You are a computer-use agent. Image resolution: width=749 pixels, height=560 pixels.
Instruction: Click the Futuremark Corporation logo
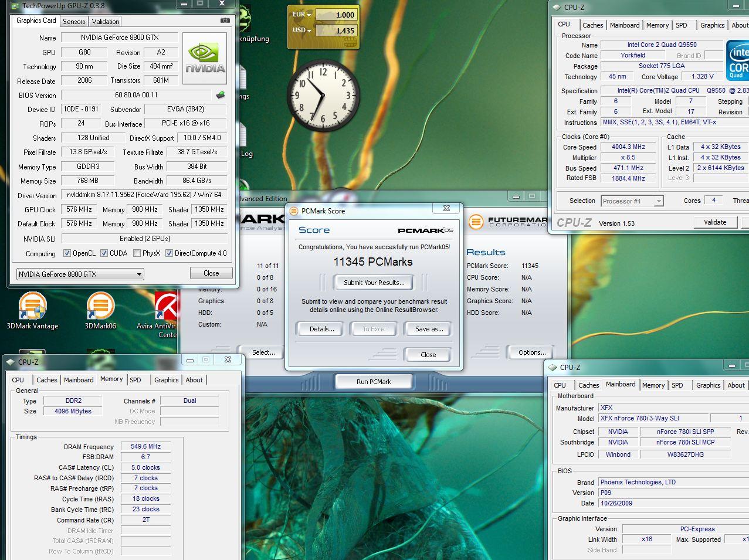click(508, 222)
